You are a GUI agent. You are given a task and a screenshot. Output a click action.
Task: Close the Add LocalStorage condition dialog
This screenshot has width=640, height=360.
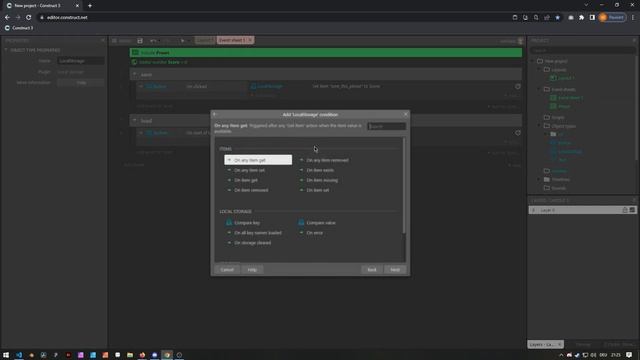tap(405, 114)
